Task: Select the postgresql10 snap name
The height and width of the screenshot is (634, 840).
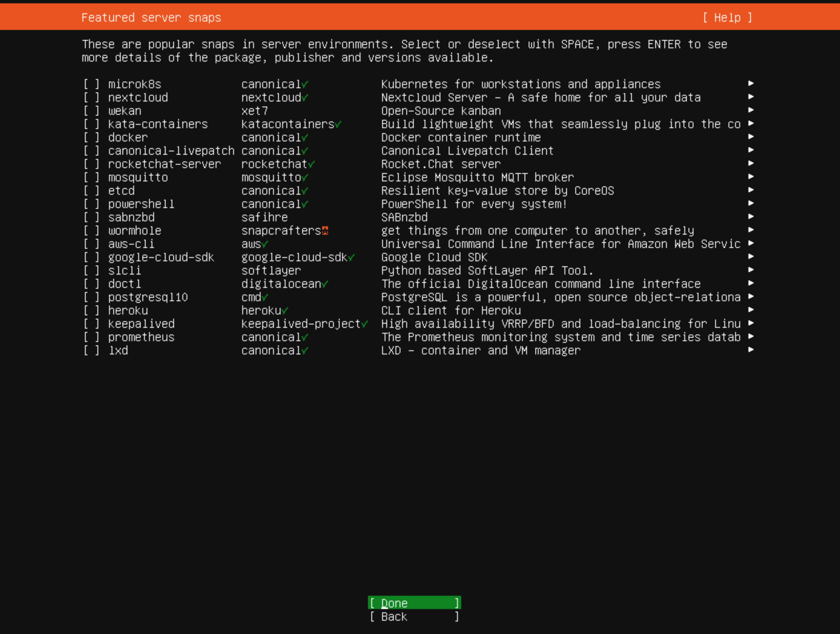Action: coord(148,297)
